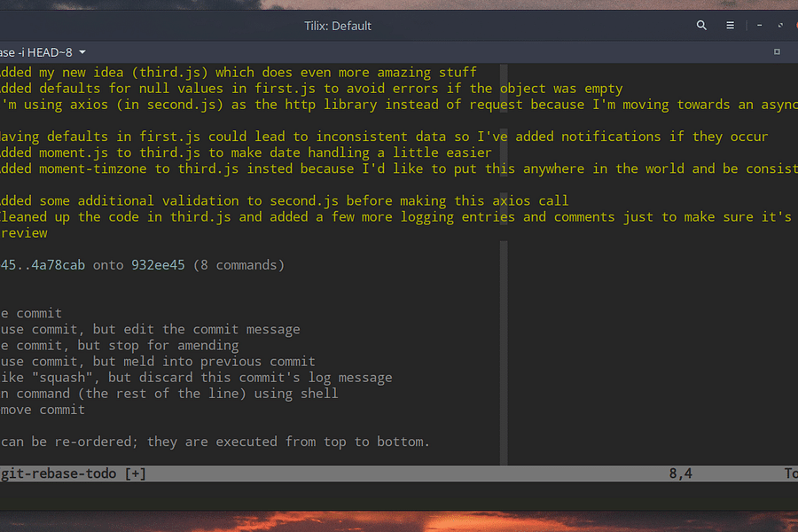Open the Tilix hamburger menu
798x532 pixels.
click(730, 25)
